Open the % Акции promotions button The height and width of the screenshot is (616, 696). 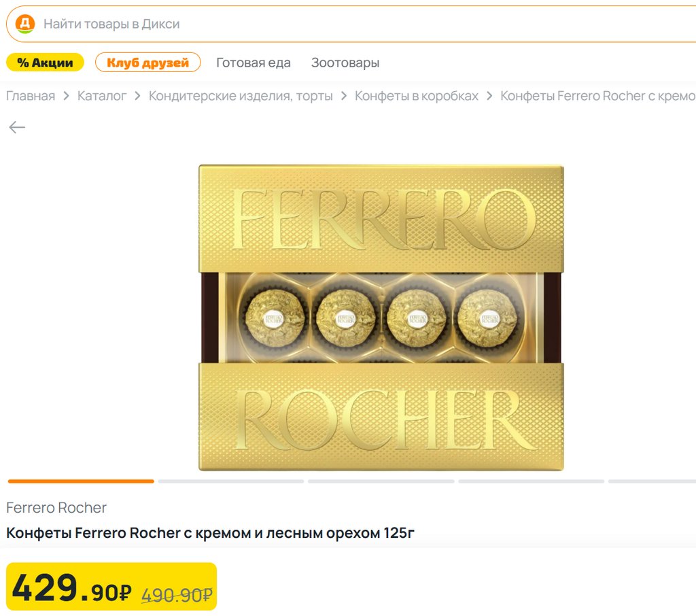click(45, 63)
